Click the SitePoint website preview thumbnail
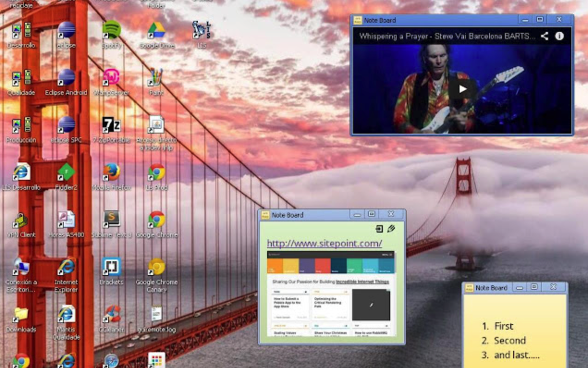588x368 pixels. pos(331,293)
